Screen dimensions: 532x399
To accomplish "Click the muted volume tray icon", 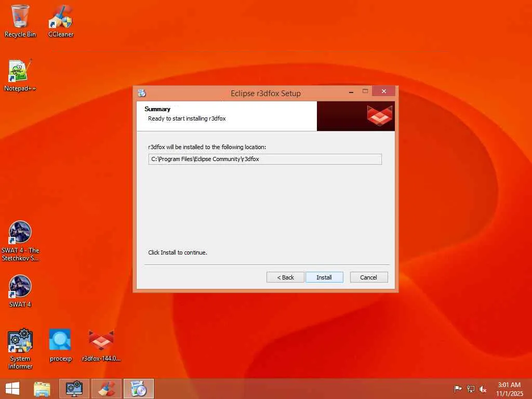I will click(x=483, y=389).
